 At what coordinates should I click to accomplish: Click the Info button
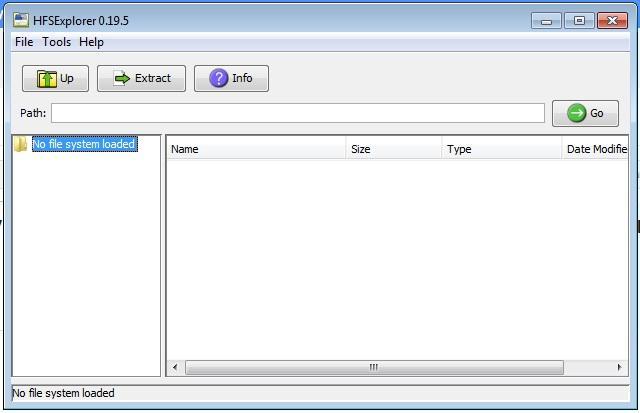231,78
